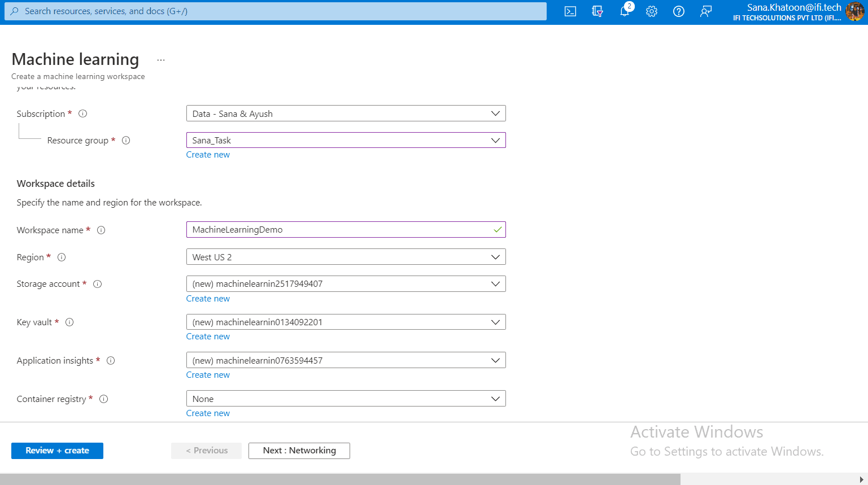Show info tooltip for Key vault

[x=69, y=322]
